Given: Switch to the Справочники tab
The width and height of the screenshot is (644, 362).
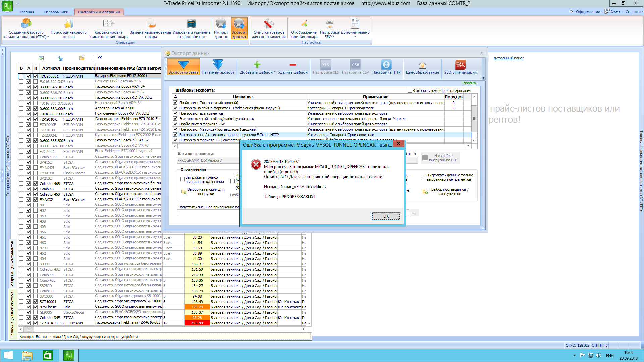Looking at the screenshot, I should pos(56,12).
